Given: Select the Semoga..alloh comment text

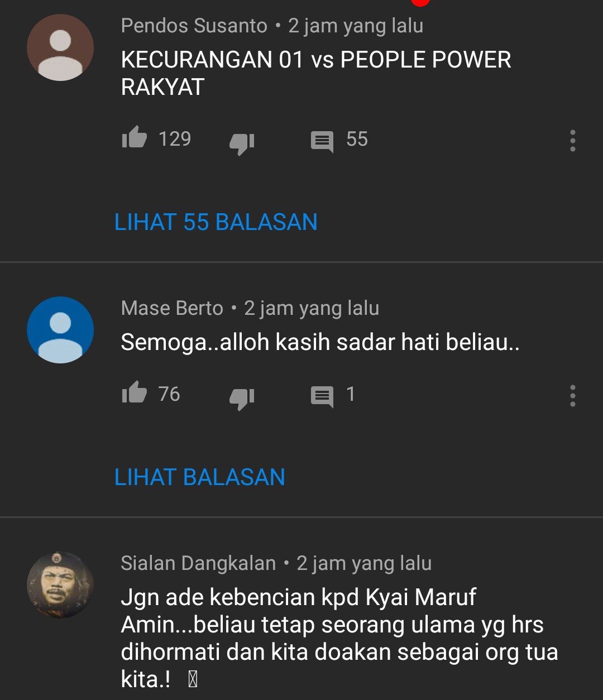Looking at the screenshot, I should tap(320, 342).
